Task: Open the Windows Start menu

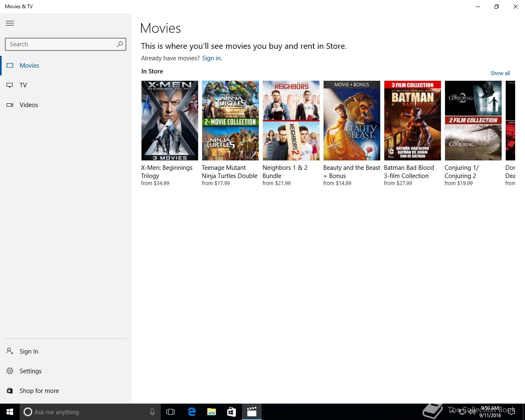Action: (10, 412)
